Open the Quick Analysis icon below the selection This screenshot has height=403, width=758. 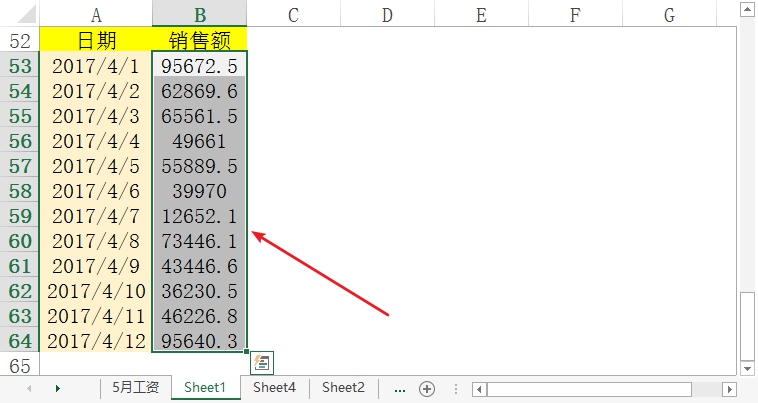click(x=262, y=363)
